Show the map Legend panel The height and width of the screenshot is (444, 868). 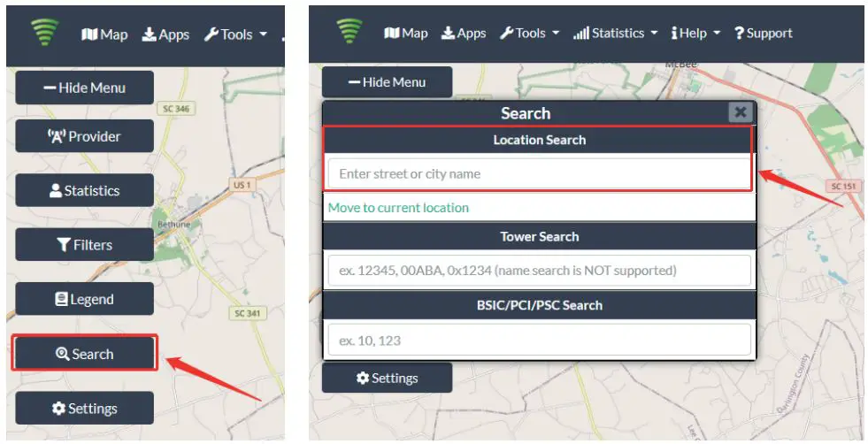85,299
